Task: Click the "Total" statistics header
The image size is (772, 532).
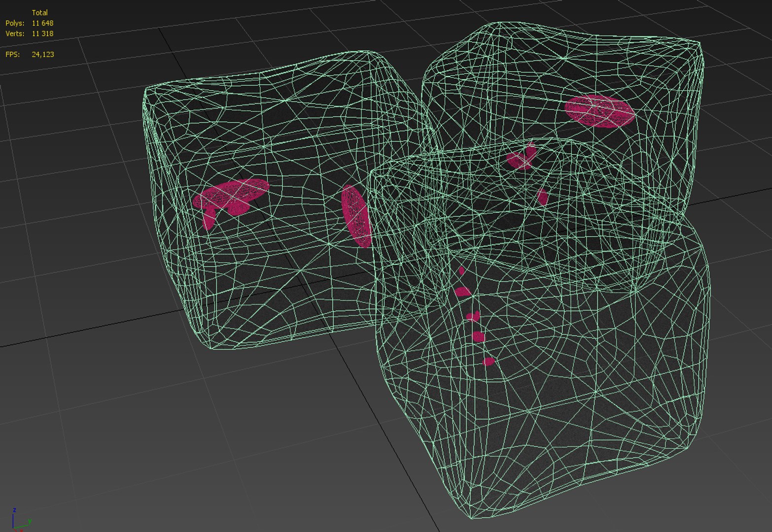Action: (39, 13)
